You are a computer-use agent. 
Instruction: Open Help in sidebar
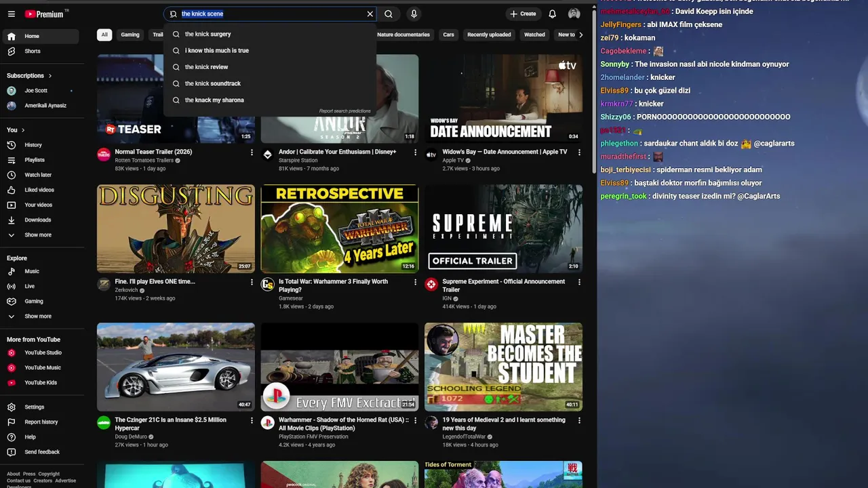pyautogui.click(x=42, y=437)
